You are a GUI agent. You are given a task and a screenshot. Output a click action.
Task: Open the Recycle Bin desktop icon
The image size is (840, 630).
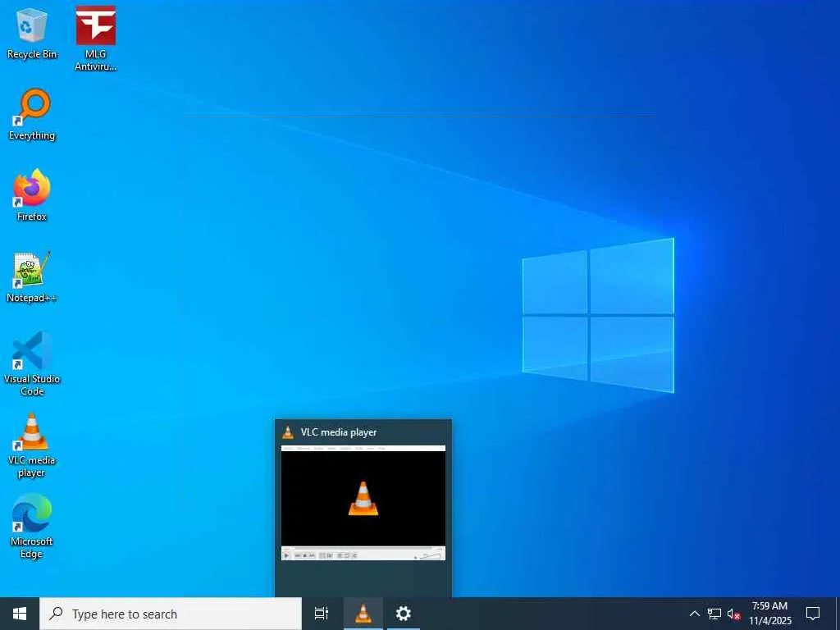pos(32,33)
